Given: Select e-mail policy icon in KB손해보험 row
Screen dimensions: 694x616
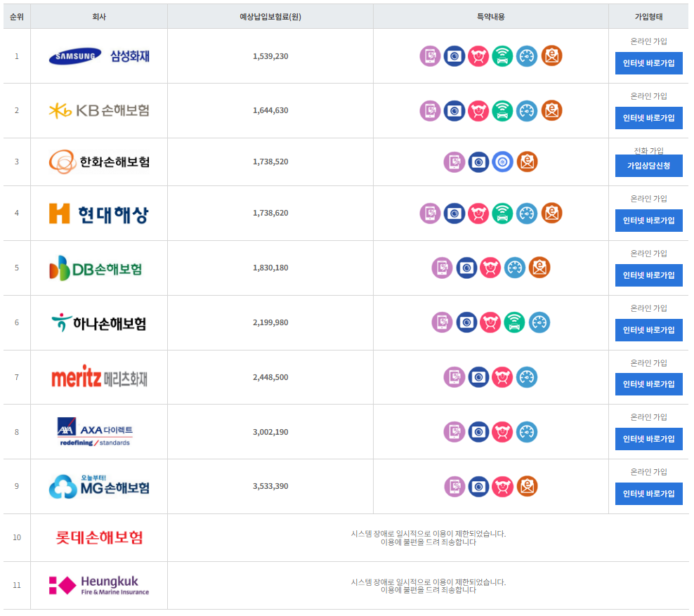Looking at the screenshot, I should tap(551, 111).
